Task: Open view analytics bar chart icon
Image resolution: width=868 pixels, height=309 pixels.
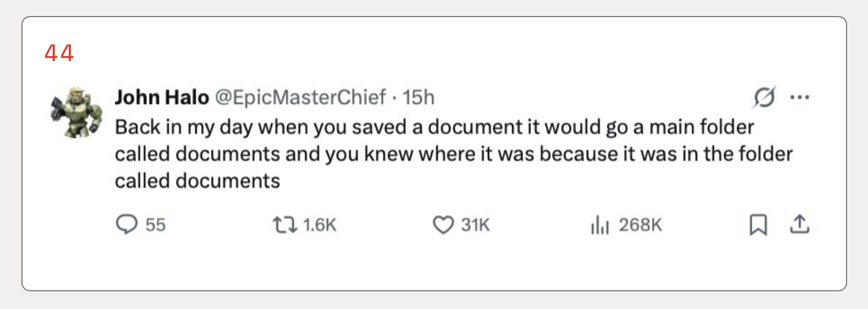Action: pyautogui.click(x=599, y=225)
